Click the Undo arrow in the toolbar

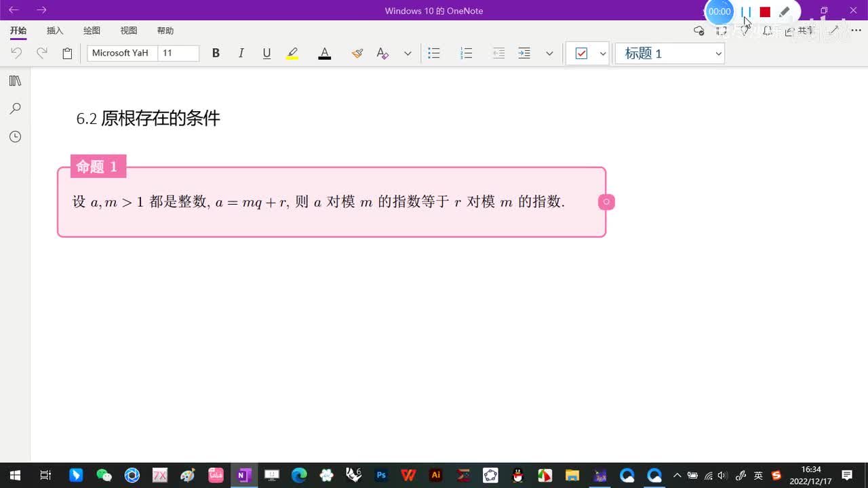[16, 53]
